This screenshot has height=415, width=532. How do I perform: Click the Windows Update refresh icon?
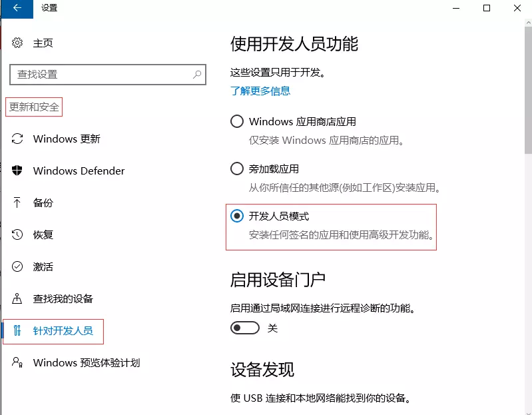click(x=18, y=139)
